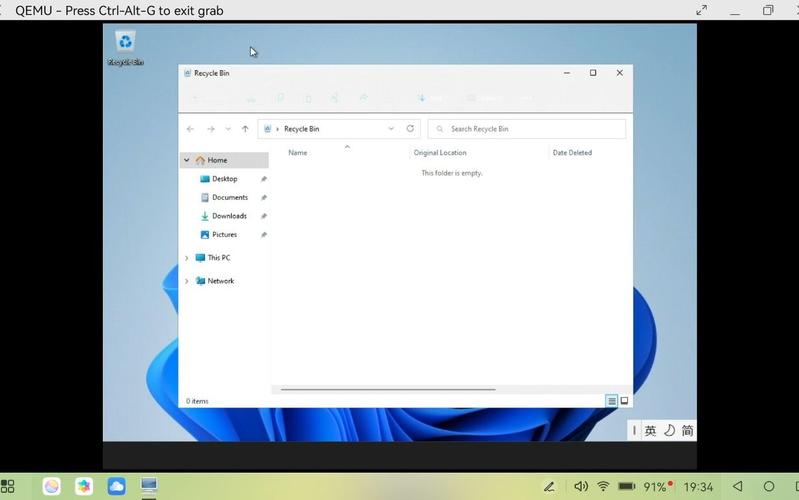Go back using the back arrow in Explorer
This screenshot has height=500, width=799.
click(190, 129)
